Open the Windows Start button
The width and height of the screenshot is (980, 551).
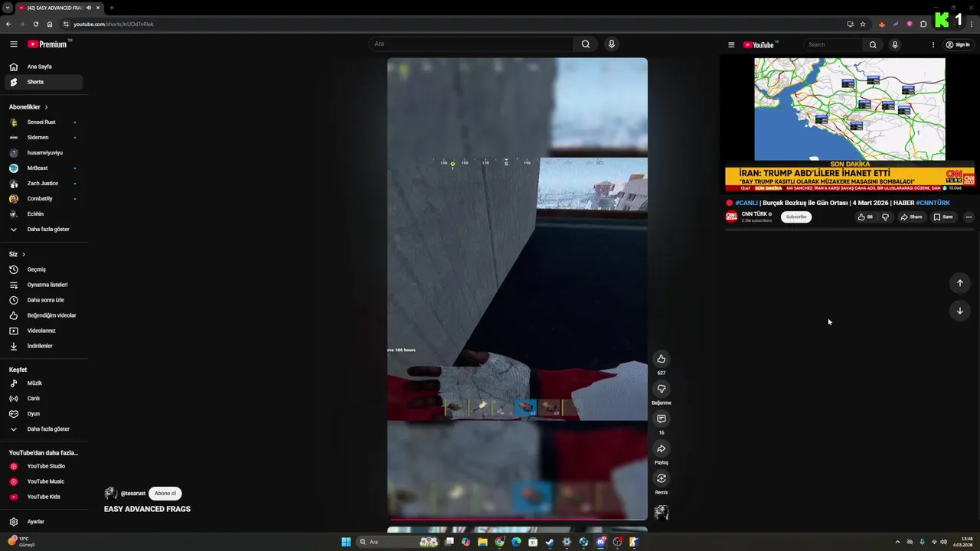coord(346,542)
